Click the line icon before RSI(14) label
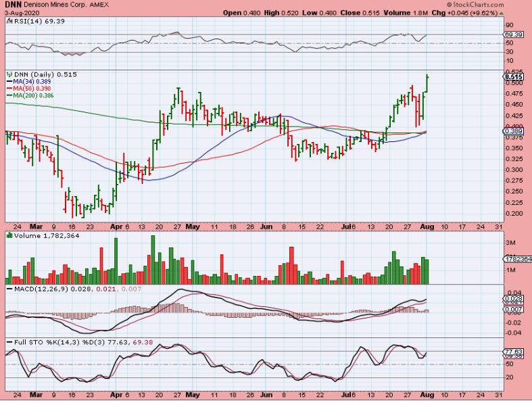Viewport: 532px width, 401px height. 9,21
